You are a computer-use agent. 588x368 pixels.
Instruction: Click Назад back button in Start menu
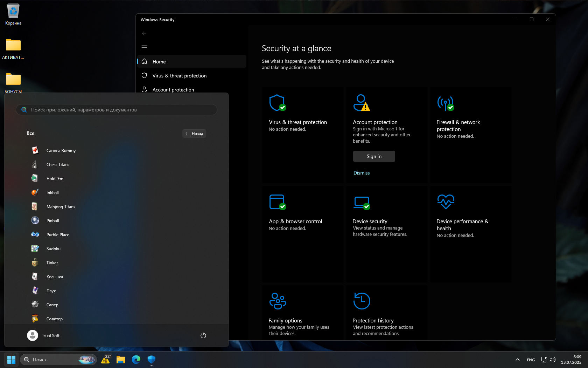[x=194, y=134]
